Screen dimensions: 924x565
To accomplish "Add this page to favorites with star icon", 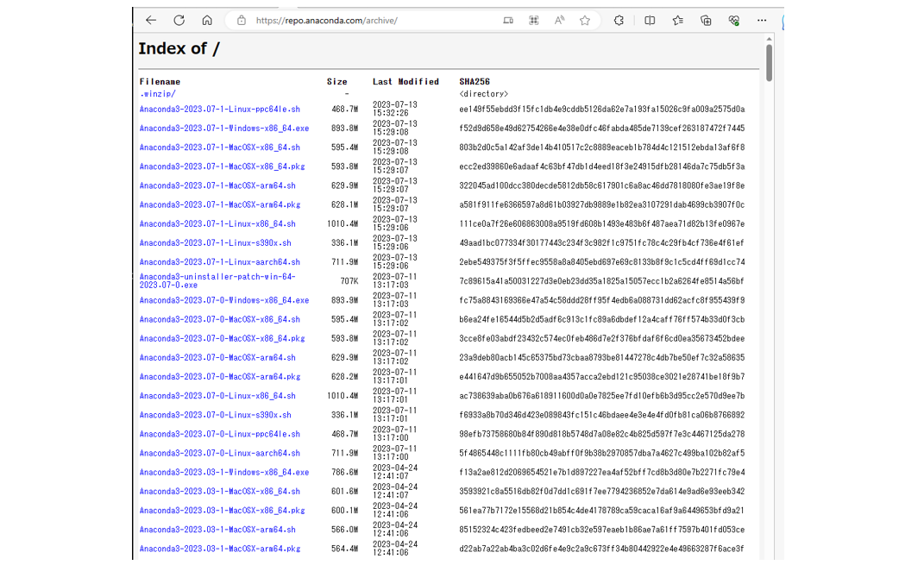I will [x=585, y=20].
